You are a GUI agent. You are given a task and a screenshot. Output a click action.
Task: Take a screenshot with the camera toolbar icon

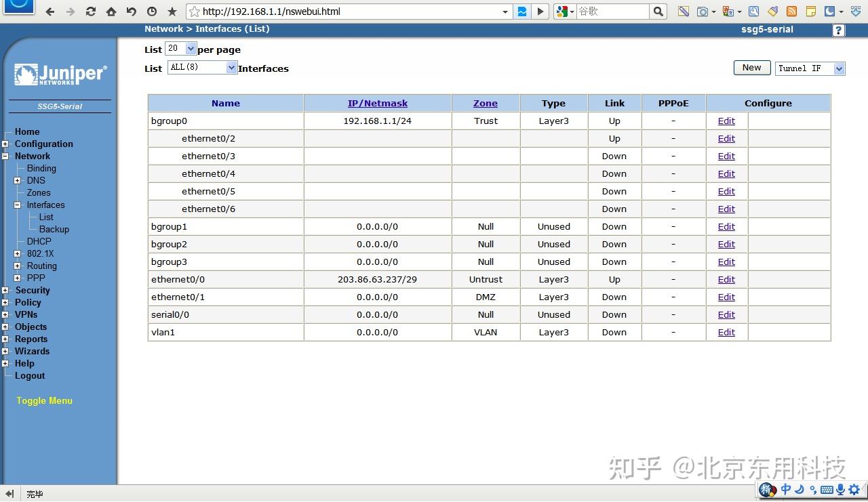[x=703, y=12]
